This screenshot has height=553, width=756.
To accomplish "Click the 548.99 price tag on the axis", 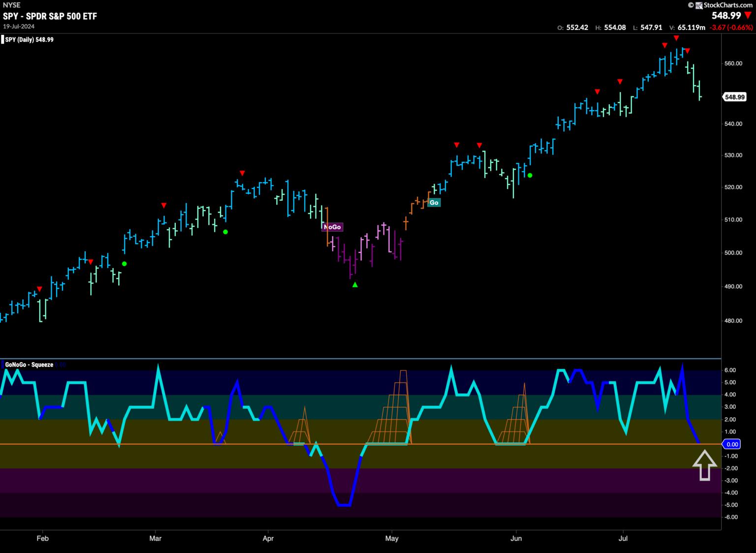I will point(734,97).
